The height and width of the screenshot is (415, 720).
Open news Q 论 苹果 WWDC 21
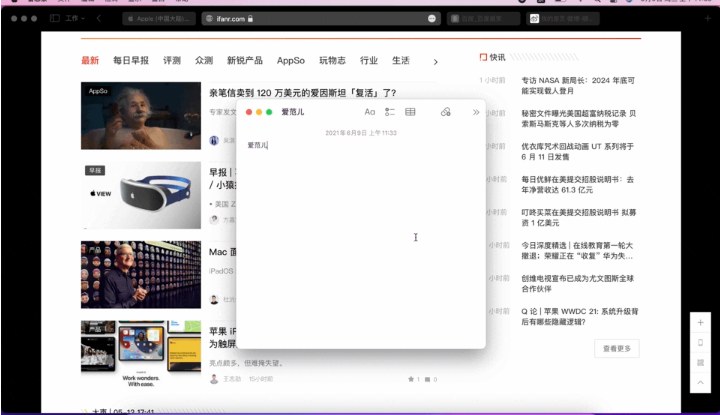click(579, 317)
